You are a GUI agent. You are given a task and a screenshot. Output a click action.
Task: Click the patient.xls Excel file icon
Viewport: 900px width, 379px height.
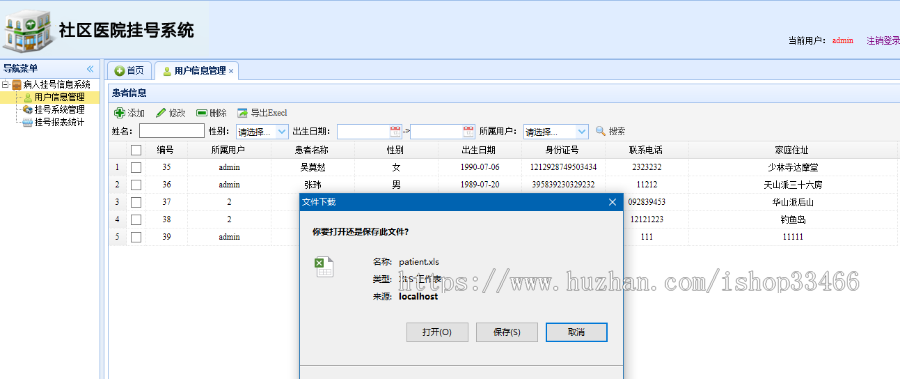(324, 267)
